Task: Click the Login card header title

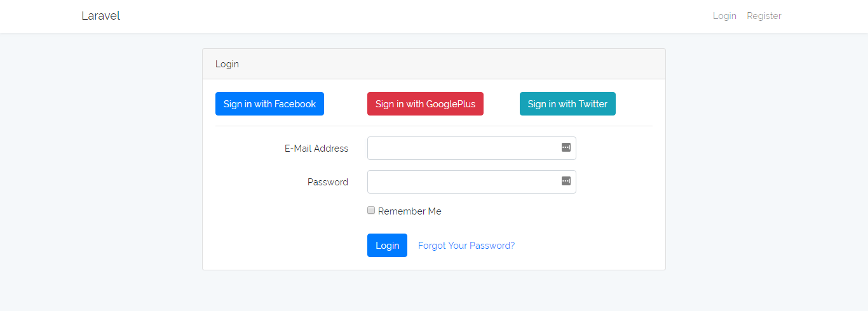Action: (227, 64)
